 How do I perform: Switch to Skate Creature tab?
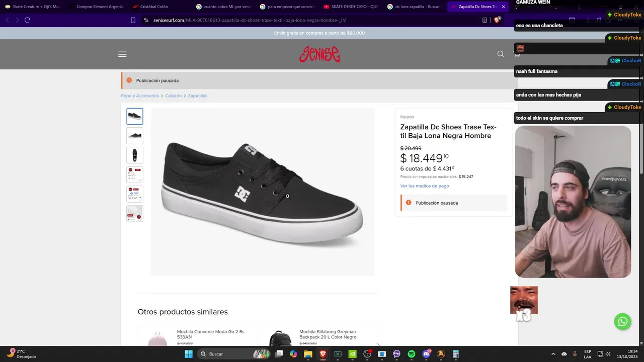click(33, 7)
